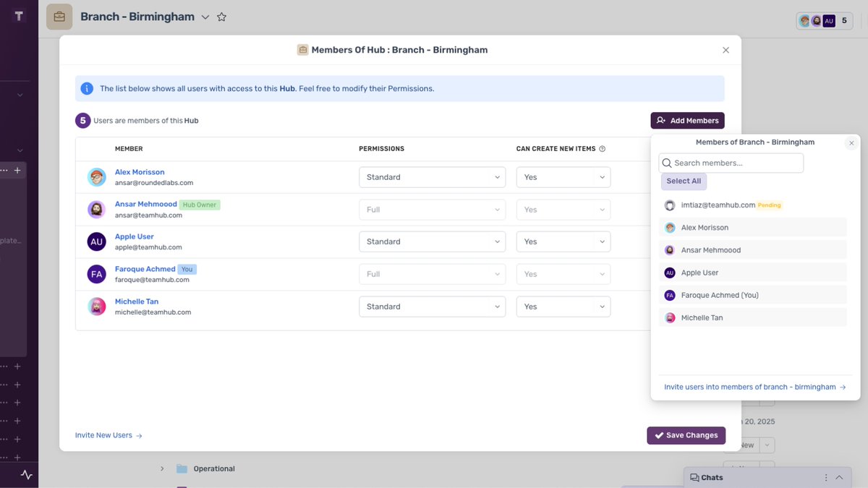Click the Save Changes button

[x=686, y=435]
